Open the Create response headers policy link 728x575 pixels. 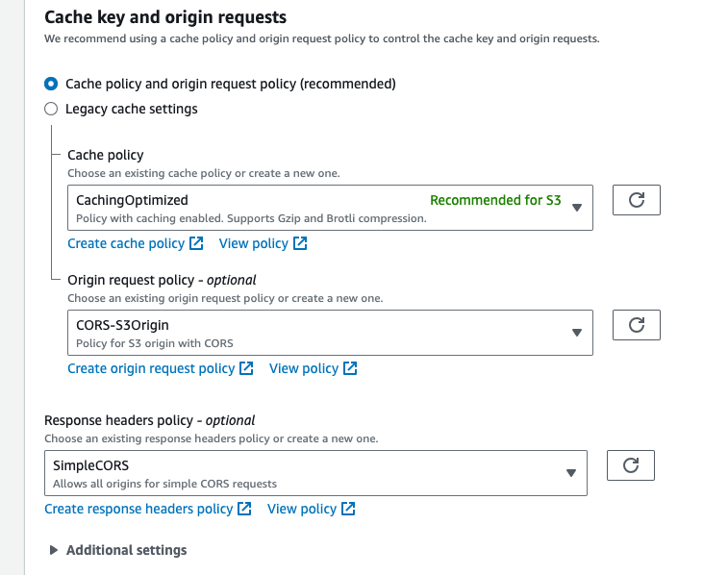point(138,509)
